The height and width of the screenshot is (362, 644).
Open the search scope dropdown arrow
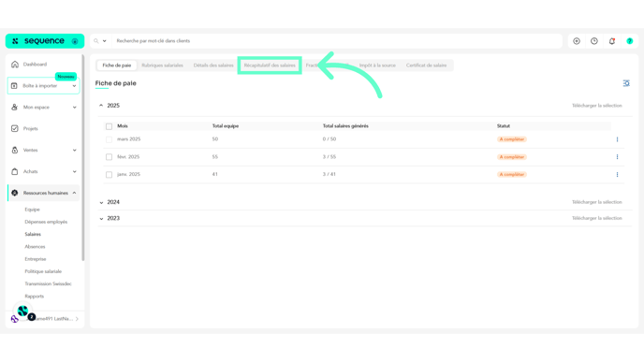104,41
